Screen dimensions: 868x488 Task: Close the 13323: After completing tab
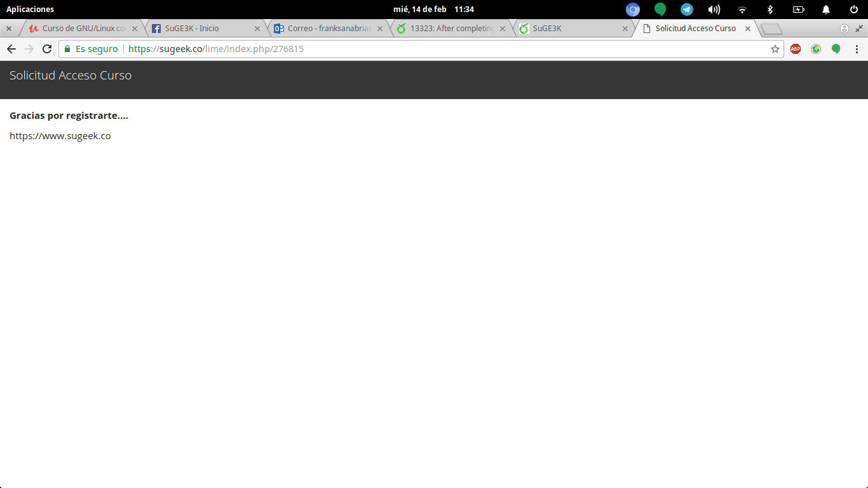pyautogui.click(x=503, y=29)
